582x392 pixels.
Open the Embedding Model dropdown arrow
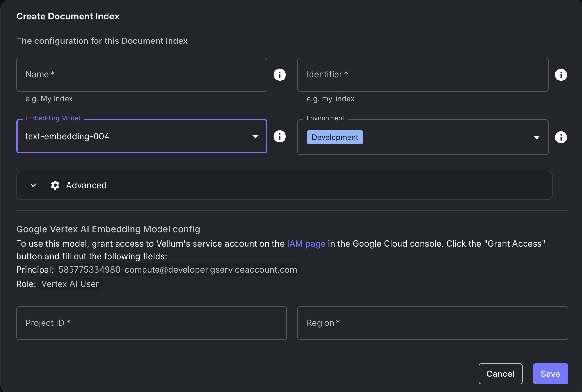point(255,137)
